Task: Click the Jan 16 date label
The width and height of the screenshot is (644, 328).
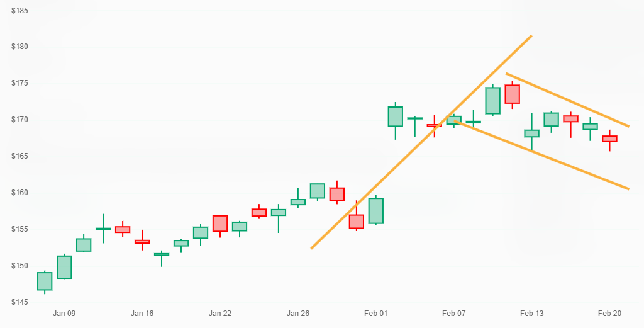Action: click(142, 313)
